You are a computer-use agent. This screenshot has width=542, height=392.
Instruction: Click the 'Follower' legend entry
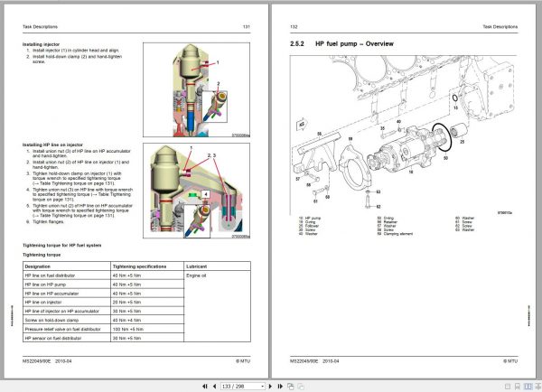[x=313, y=226]
